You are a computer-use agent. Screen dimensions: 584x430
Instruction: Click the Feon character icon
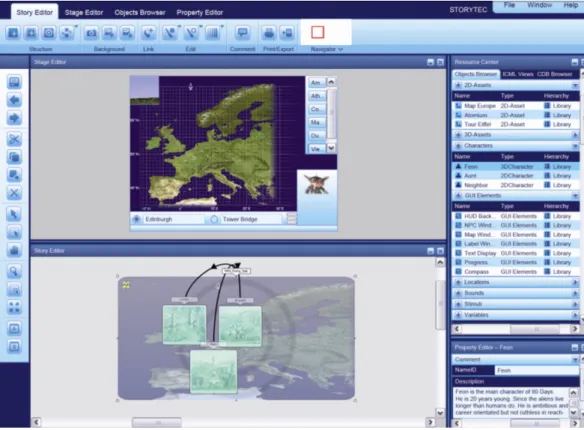pos(458,167)
